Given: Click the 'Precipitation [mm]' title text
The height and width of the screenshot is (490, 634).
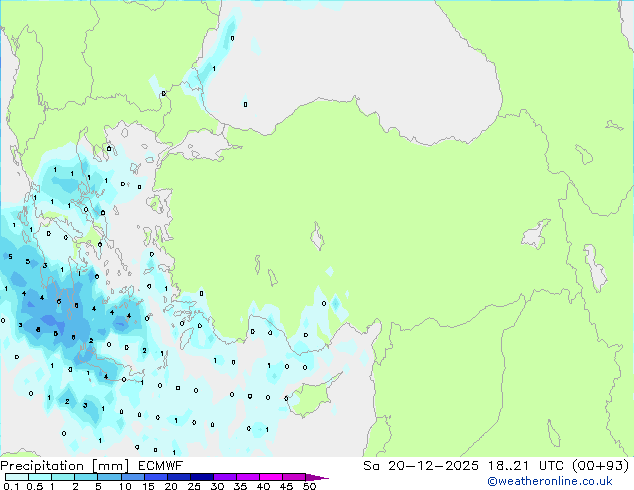Looking at the screenshot, I should coord(65,466).
